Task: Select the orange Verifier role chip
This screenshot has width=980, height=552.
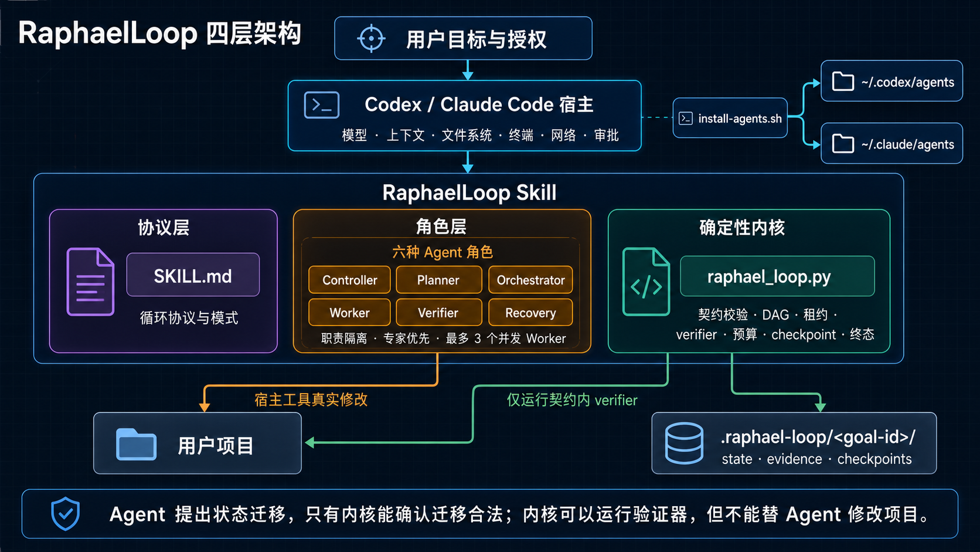Action: point(438,313)
